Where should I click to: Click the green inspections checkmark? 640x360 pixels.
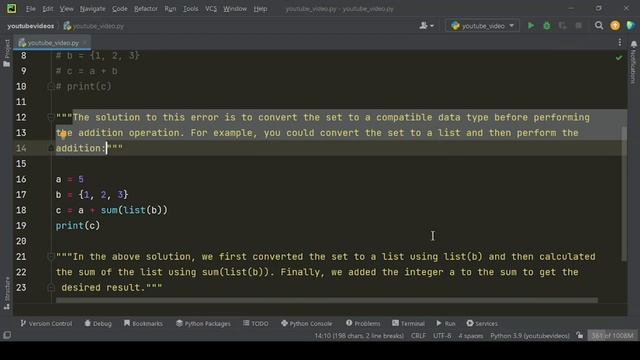click(619, 58)
